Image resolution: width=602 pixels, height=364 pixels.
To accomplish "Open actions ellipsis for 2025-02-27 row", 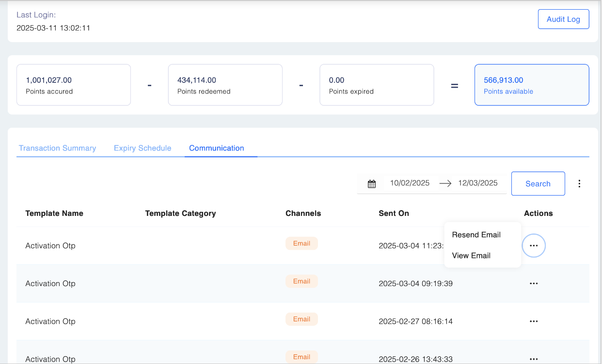I will 534,321.
